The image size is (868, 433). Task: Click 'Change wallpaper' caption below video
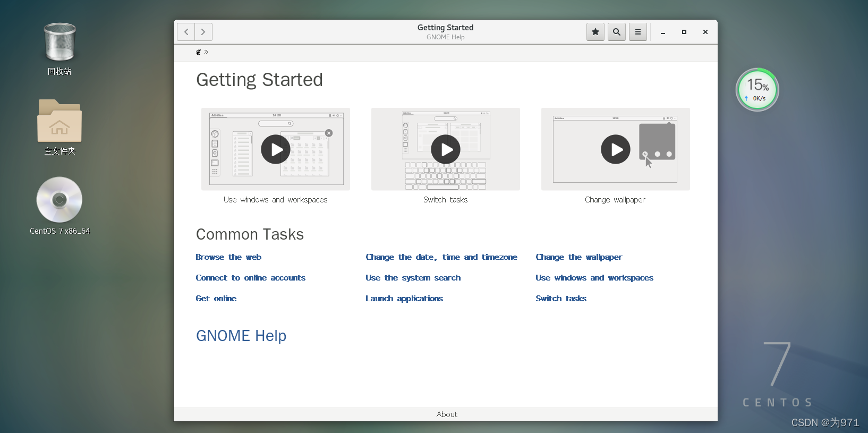pos(615,200)
